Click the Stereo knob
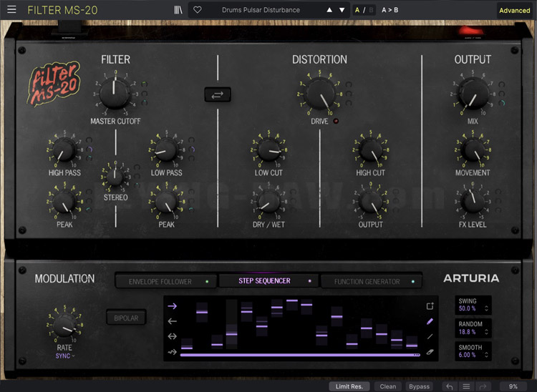Screen dimensions: 537x392 click(x=115, y=177)
